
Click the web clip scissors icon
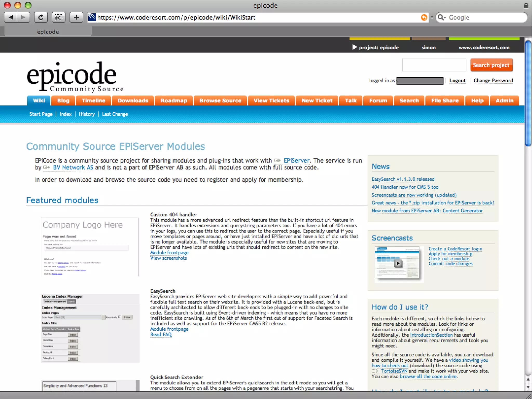click(x=58, y=17)
